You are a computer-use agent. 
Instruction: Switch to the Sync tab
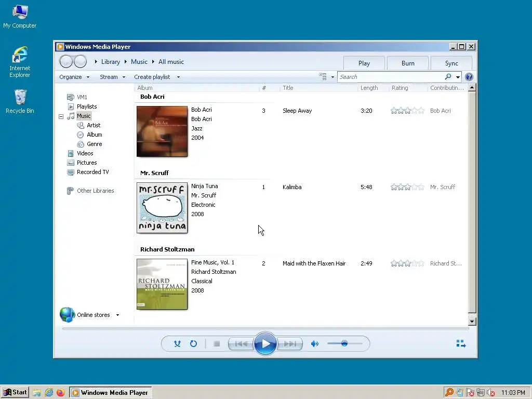(x=451, y=63)
